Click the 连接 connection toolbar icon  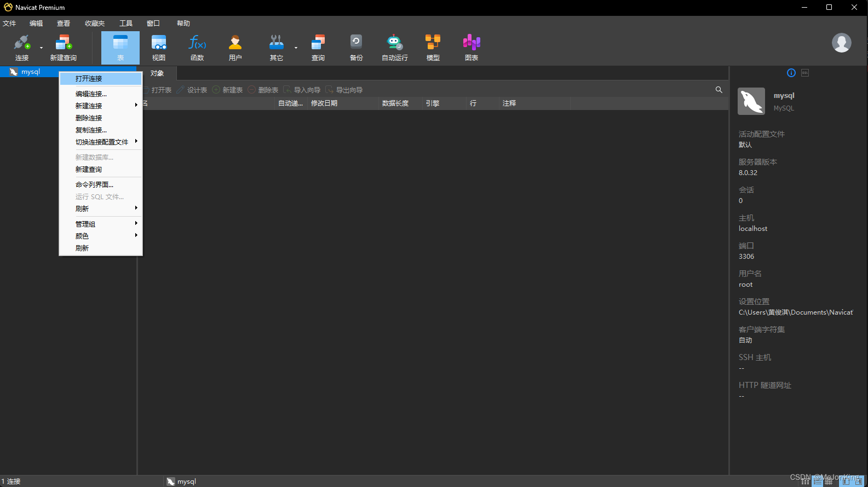point(22,48)
